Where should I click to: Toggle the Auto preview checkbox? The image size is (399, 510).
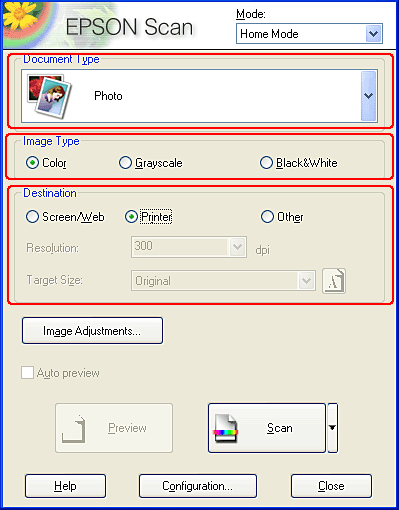click(x=27, y=373)
